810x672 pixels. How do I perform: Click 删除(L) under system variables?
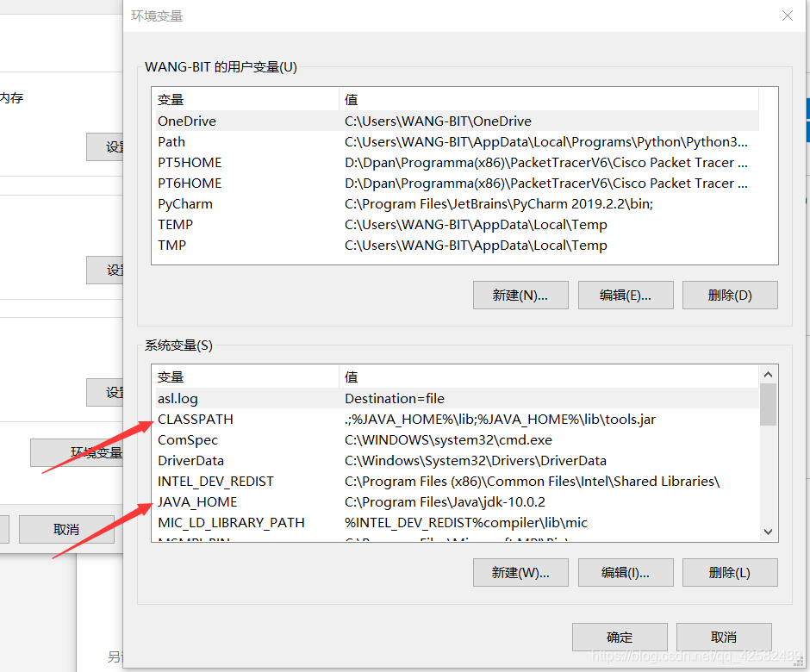point(730,572)
